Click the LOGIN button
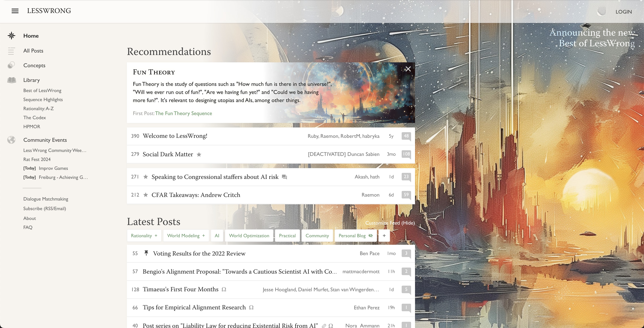Viewport: 644px width, 328px height. [623, 12]
